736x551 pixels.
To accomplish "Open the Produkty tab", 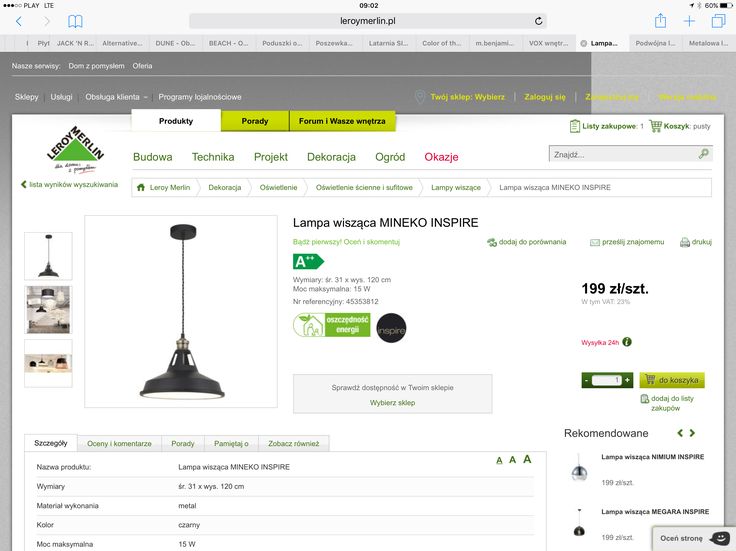I will pyautogui.click(x=176, y=121).
